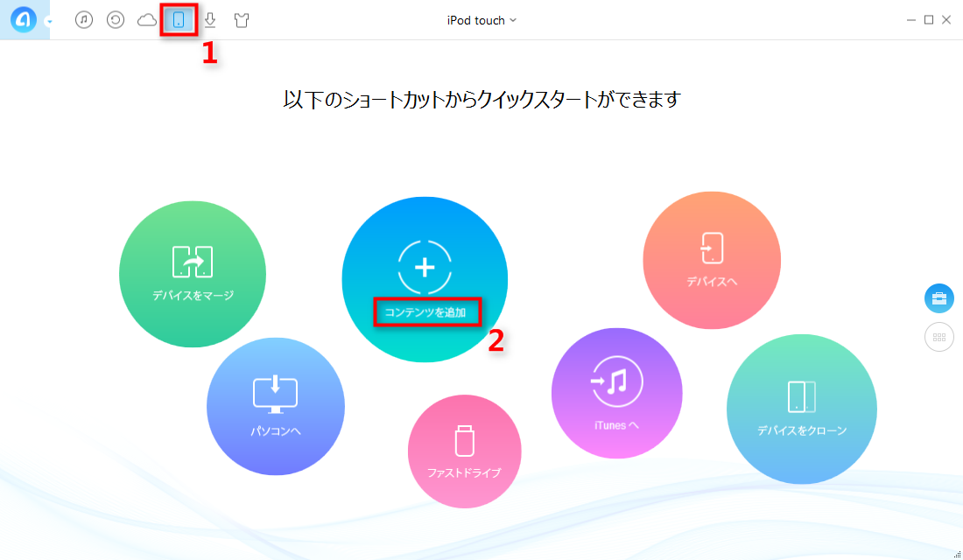Close the AnyTrans window
This screenshot has width=963, height=560.
tap(946, 20)
